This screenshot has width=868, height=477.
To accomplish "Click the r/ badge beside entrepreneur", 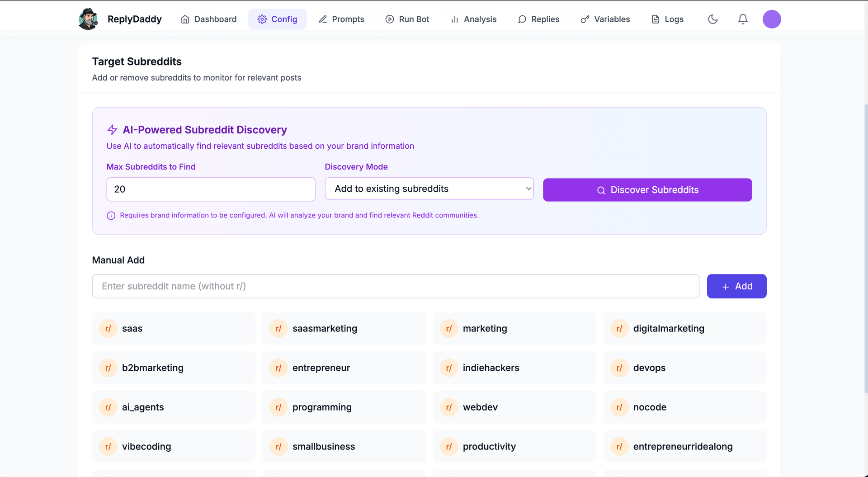I will click(278, 368).
